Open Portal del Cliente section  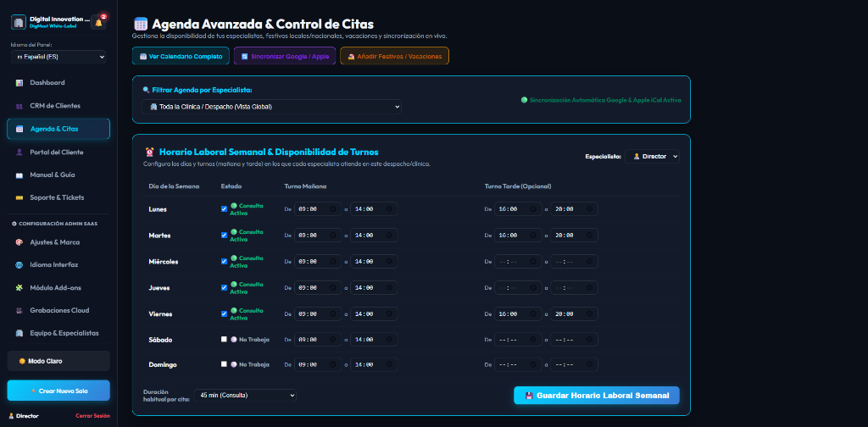click(58, 152)
